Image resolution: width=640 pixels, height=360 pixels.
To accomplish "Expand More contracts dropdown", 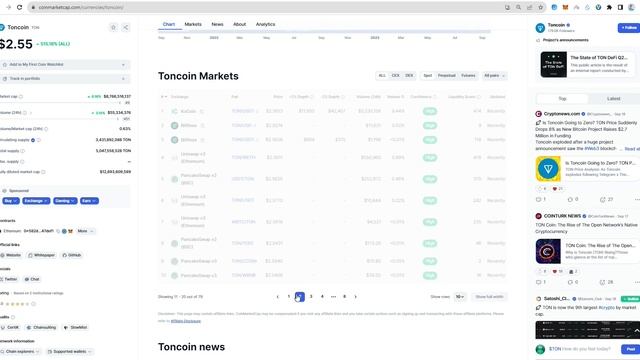I will pos(86,231).
